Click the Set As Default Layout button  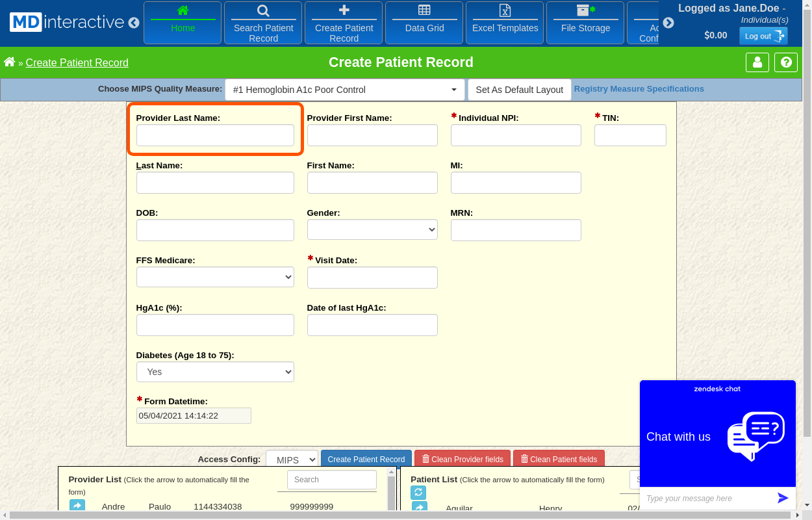tap(519, 90)
